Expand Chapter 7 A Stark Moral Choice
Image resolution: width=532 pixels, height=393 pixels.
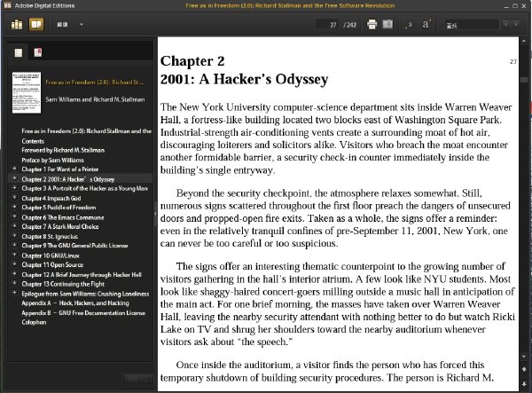pyautogui.click(x=14, y=225)
